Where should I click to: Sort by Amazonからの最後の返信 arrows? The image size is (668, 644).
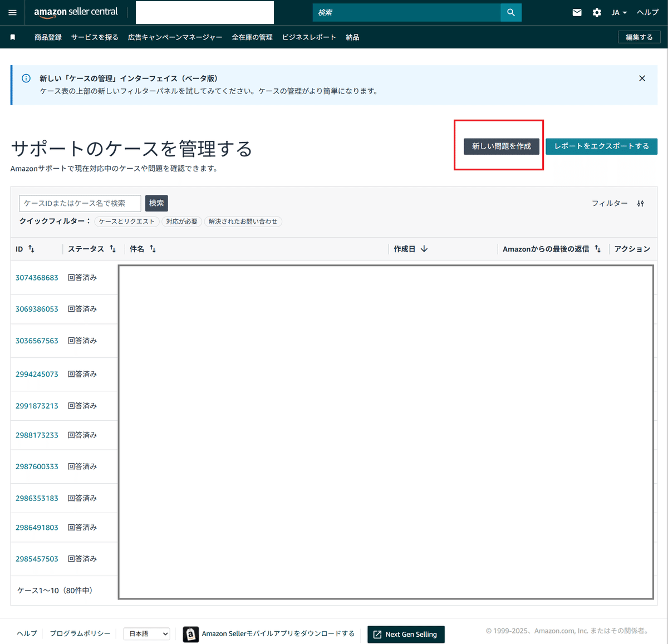(597, 249)
